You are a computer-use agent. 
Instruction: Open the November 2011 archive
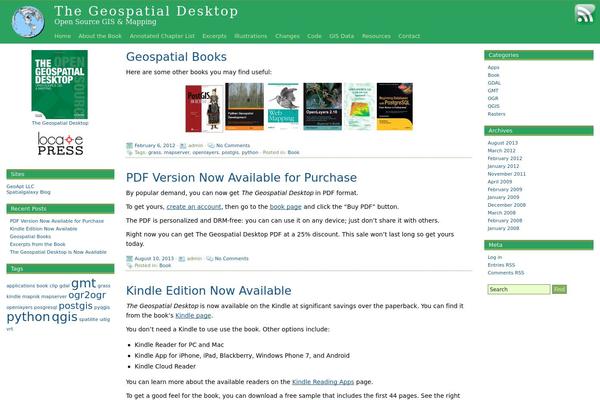click(x=507, y=174)
